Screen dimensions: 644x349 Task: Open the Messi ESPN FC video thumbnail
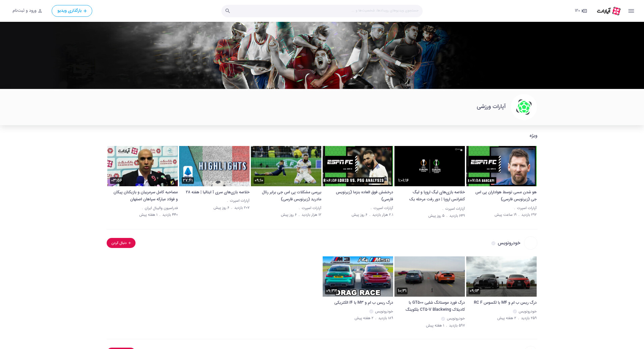[x=501, y=166]
